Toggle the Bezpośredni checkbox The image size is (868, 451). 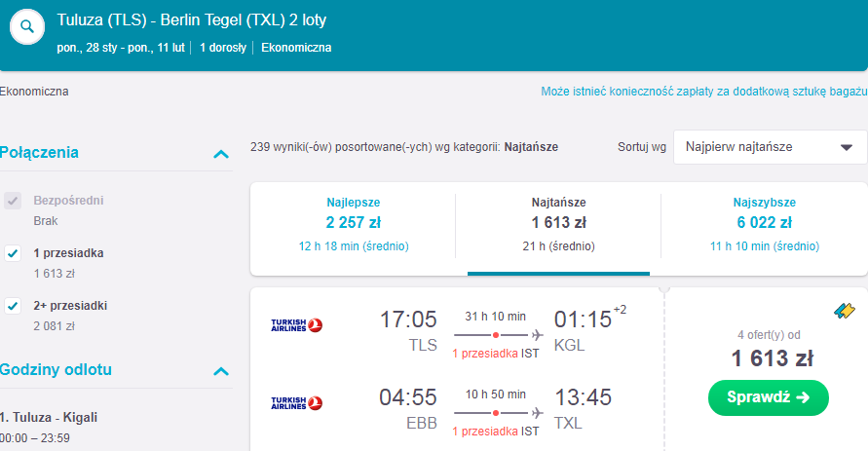(13, 201)
